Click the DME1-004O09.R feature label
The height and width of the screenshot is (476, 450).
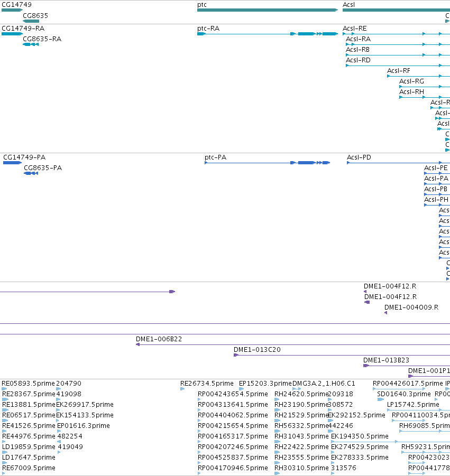click(411, 307)
